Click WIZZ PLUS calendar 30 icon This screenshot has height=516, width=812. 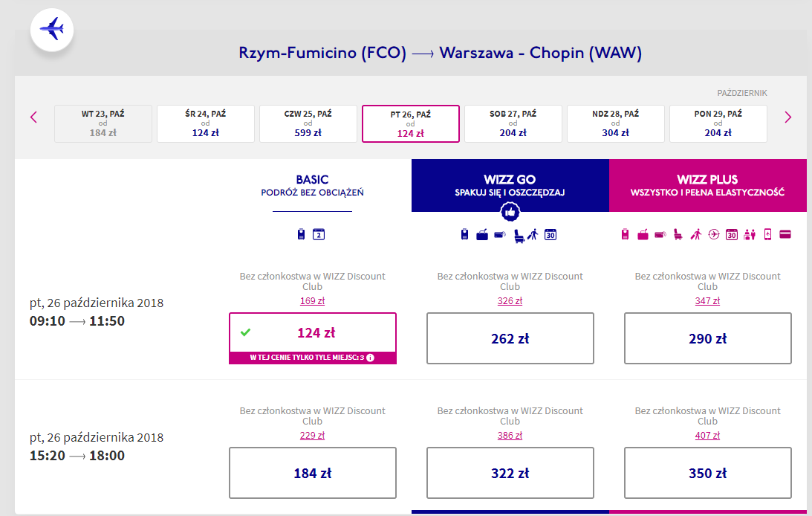pos(732,235)
